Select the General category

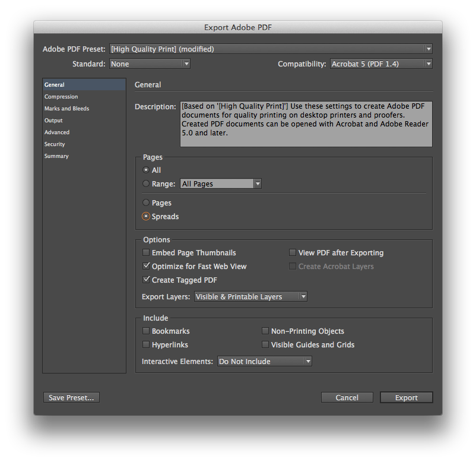pyautogui.click(x=84, y=85)
